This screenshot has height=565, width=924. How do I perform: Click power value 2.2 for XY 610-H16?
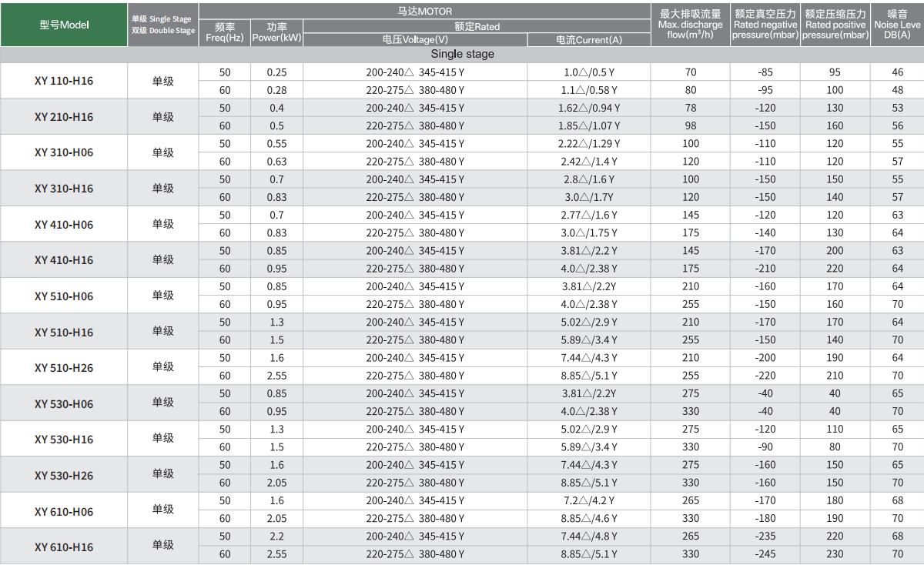coord(276,537)
